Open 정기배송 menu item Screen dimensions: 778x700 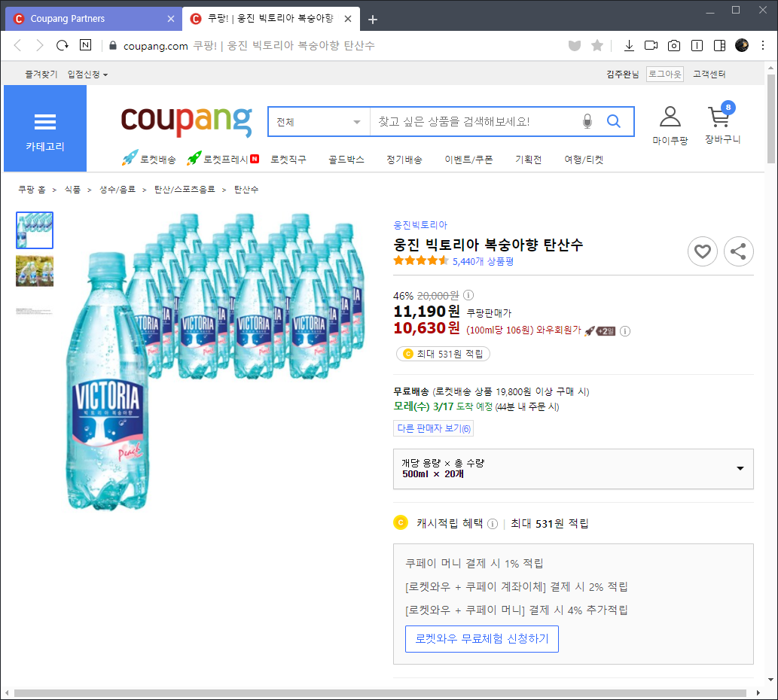click(x=404, y=160)
